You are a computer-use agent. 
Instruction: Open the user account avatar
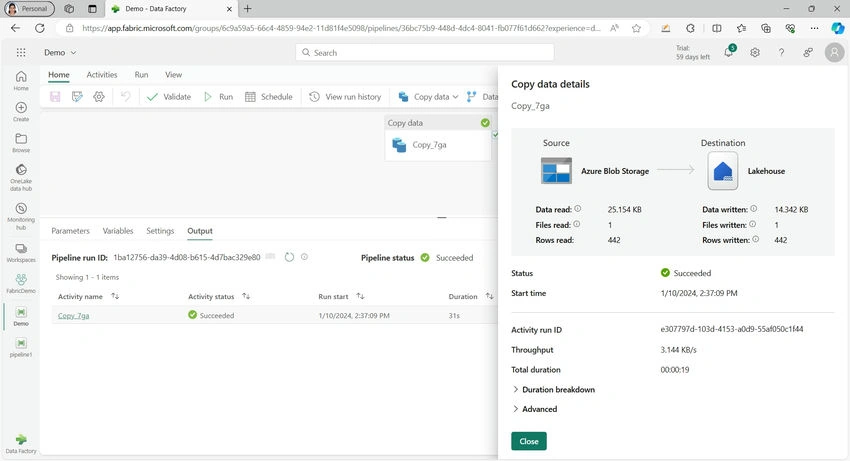pyautogui.click(x=834, y=53)
